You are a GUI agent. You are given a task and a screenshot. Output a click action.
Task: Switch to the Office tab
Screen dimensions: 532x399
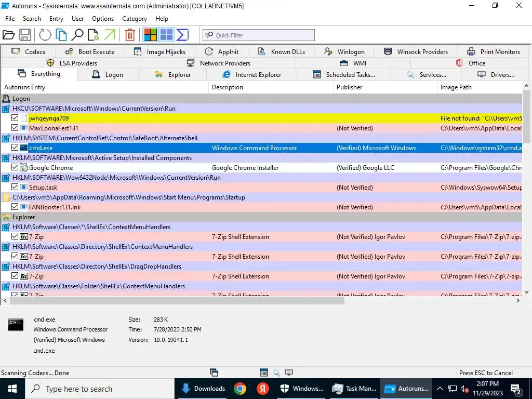click(470, 63)
